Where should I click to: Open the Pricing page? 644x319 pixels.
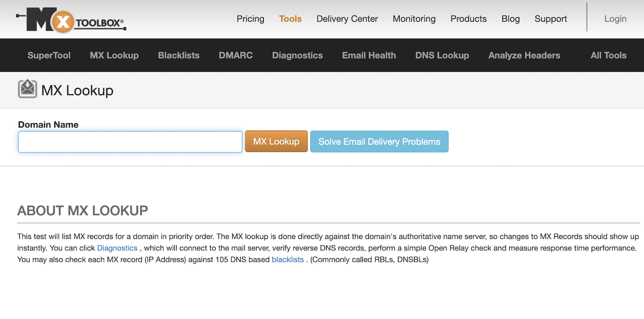pos(250,19)
